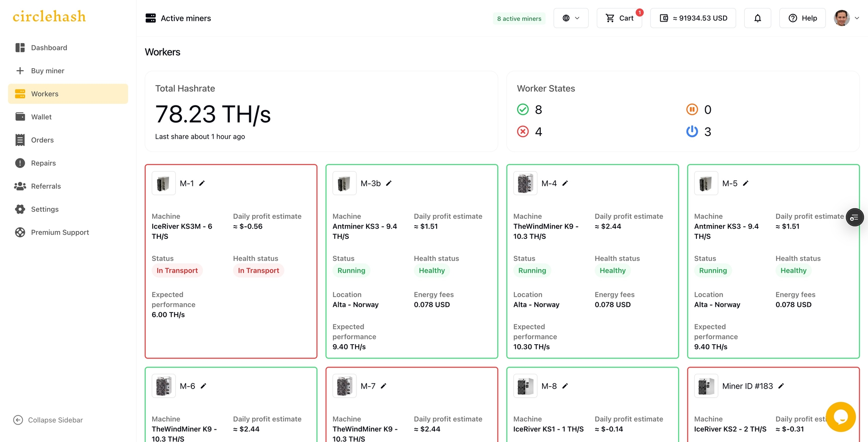Open the shopping Cart
This screenshot has width=868, height=442.
point(619,18)
